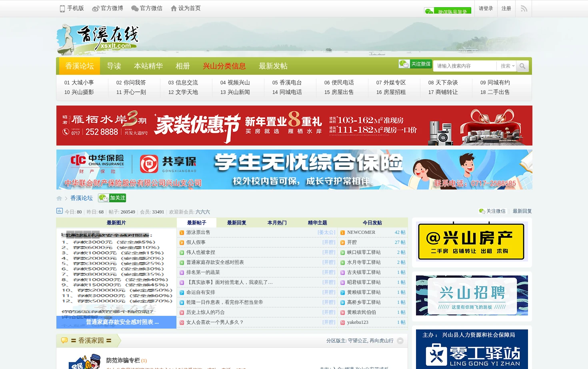Image resolution: width=588 pixels, height=369 pixels.
Task: Open the 雁栖水岸 red banner ad
Action: 294,126
